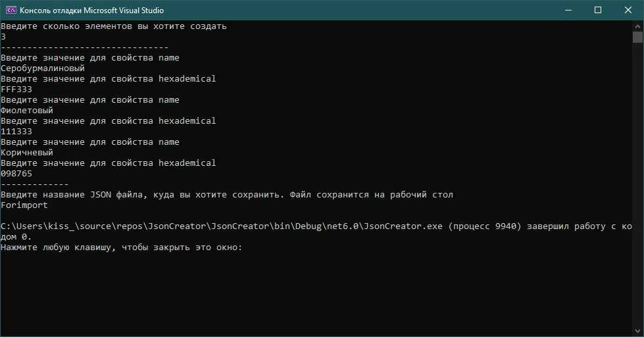
Task: Click the line 'Введите сколько элементов вы хотите создать'
Action: [114, 26]
